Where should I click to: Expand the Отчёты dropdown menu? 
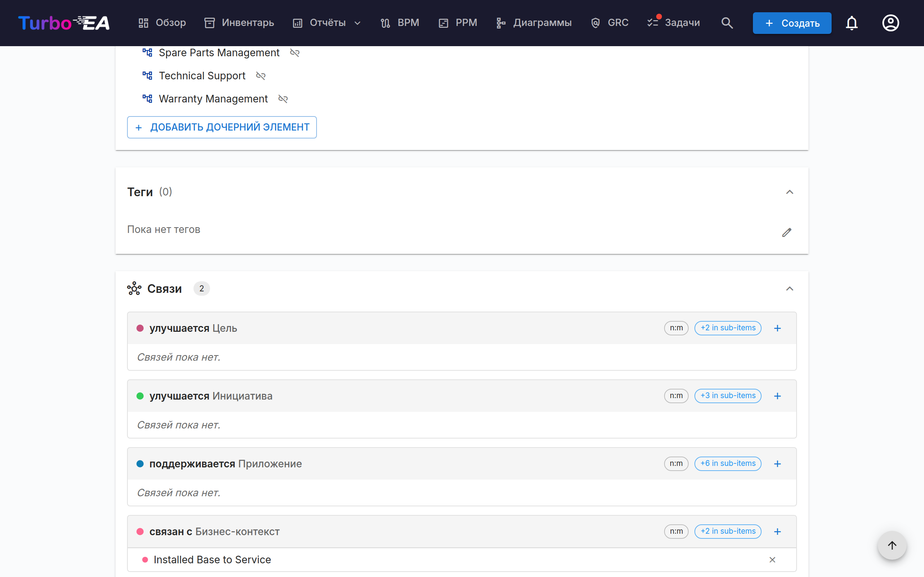[326, 23]
